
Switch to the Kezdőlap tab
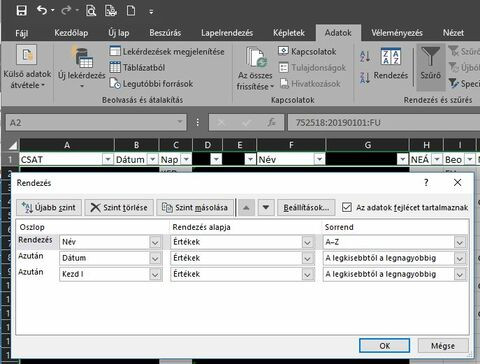pos(71,33)
